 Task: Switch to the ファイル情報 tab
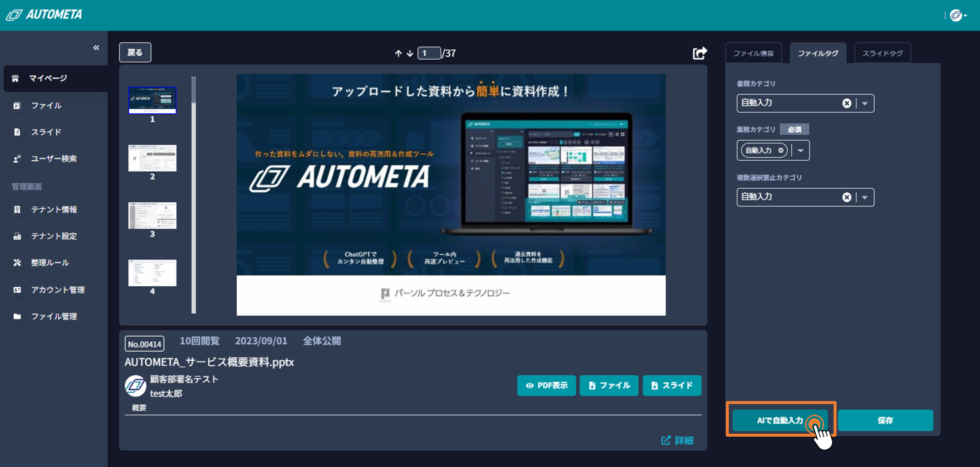tap(753, 53)
